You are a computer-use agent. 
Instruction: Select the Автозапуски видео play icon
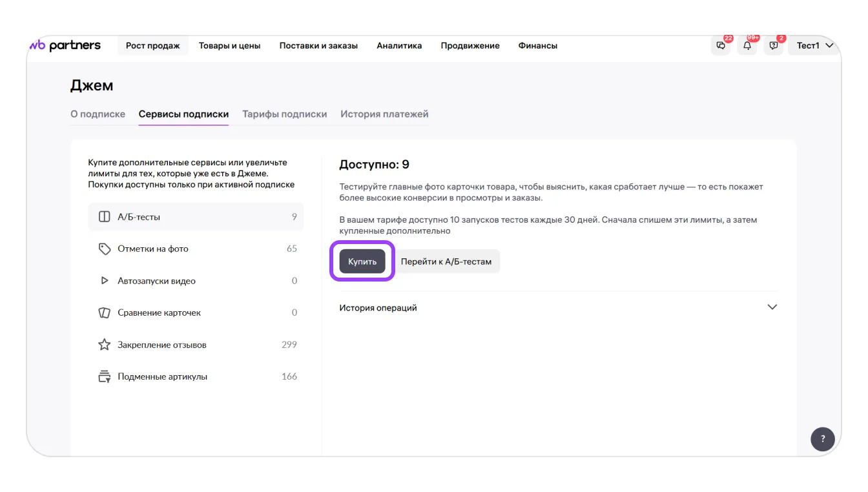pos(104,281)
